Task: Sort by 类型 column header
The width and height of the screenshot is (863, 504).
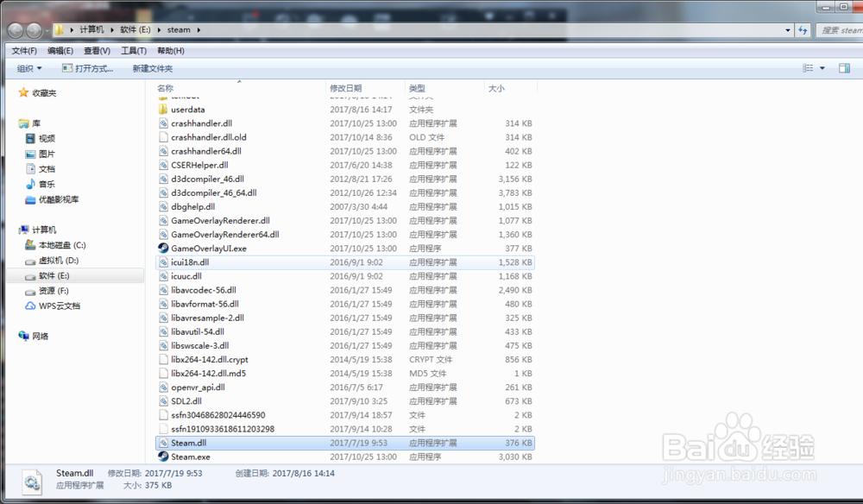Action: coord(417,88)
